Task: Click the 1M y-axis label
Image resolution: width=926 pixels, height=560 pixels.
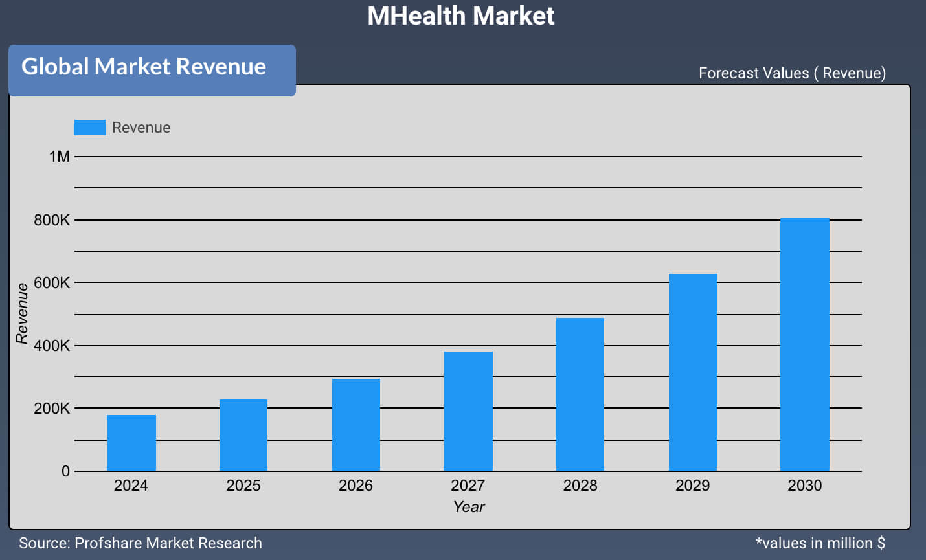Action: pos(60,157)
